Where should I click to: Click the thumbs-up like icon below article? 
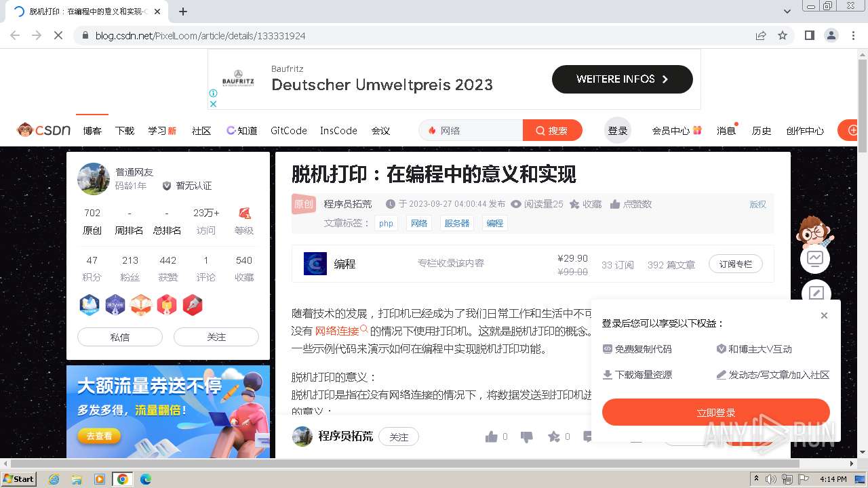pos(492,436)
